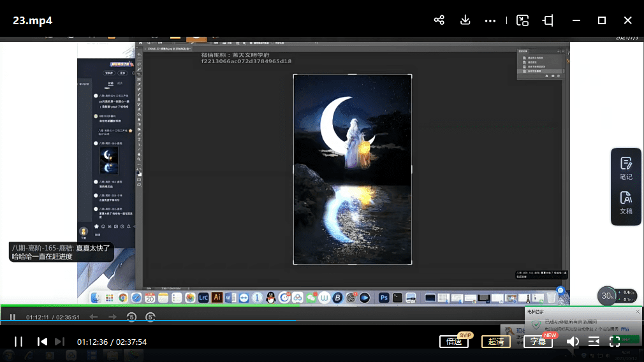The width and height of the screenshot is (644, 362).
Task: Launch Chrome from the dock
Action: (123, 298)
